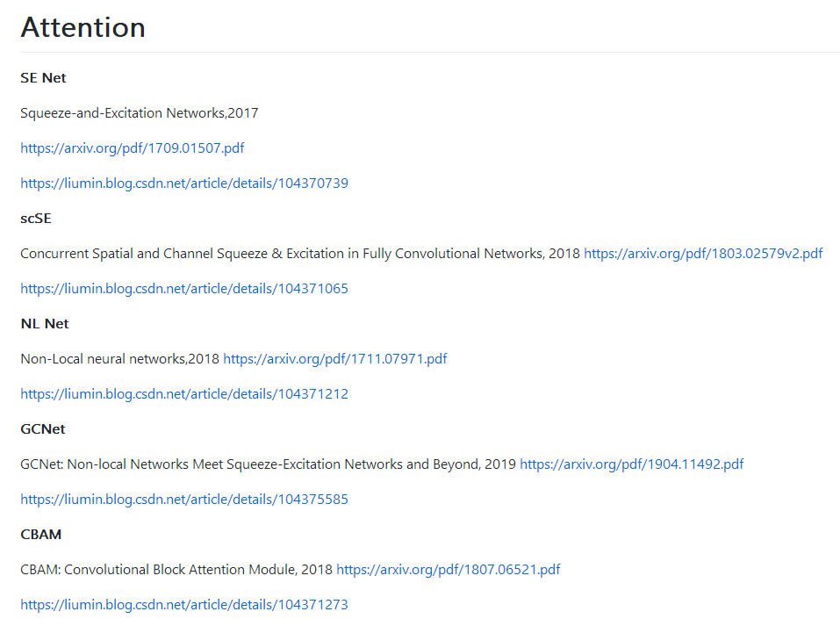Open the arXiv 1709.01507 PDF link
The height and width of the screenshot is (626, 840).
tap(132, 148)
